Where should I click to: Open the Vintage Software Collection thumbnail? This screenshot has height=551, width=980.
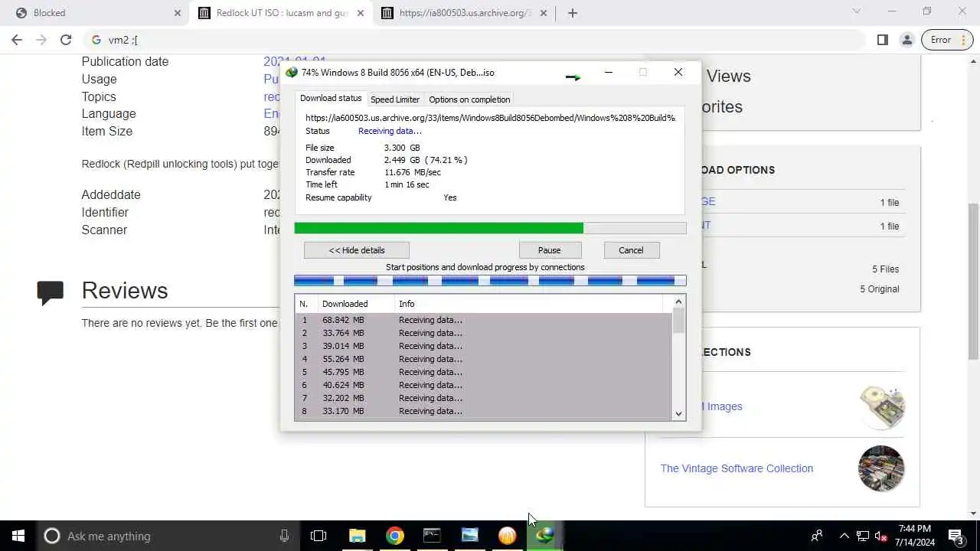pyautogui.click(x=881, y=468)
